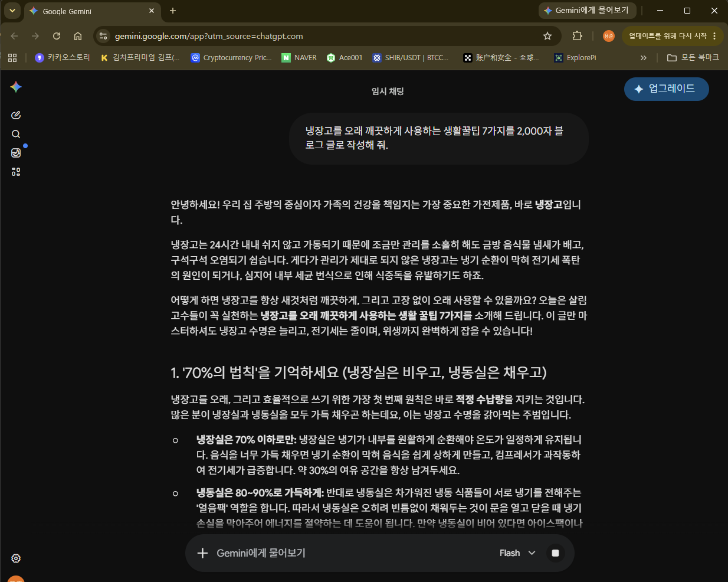This screenshot has width=728, height=582.
Task: Expand the Flash model selector
Action: (x=517, y=553)
